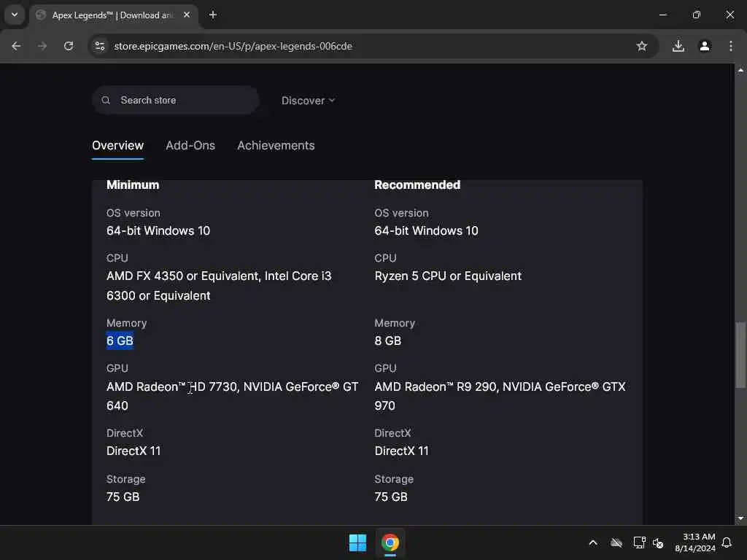This screenshot has height=560, width=747.
Task: Open a new browser tab
Action: click(213, 15)
